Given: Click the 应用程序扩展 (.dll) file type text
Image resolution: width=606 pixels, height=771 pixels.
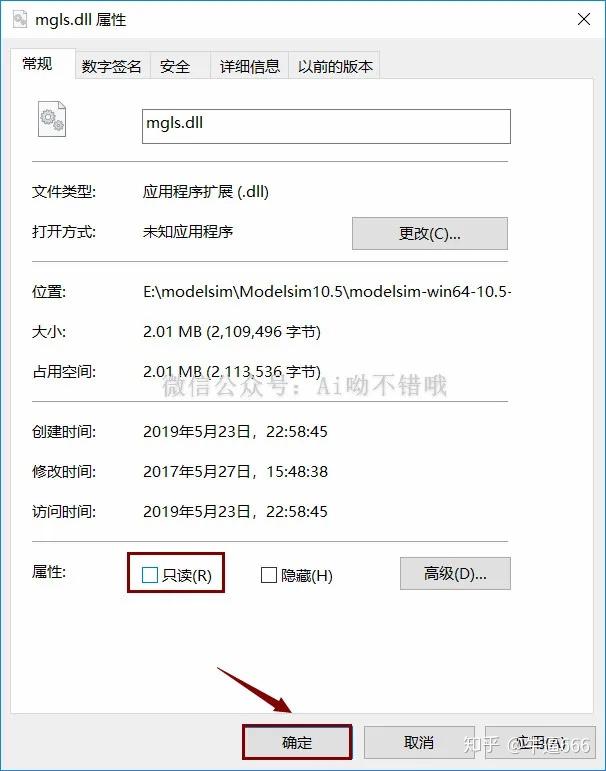Looking at the screenshot, I should pos(206,191).
